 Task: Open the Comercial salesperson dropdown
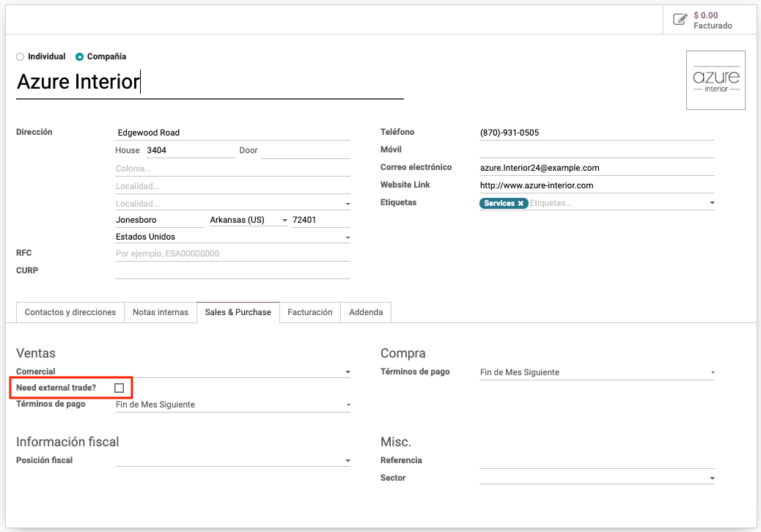click(x=348, y=372)
